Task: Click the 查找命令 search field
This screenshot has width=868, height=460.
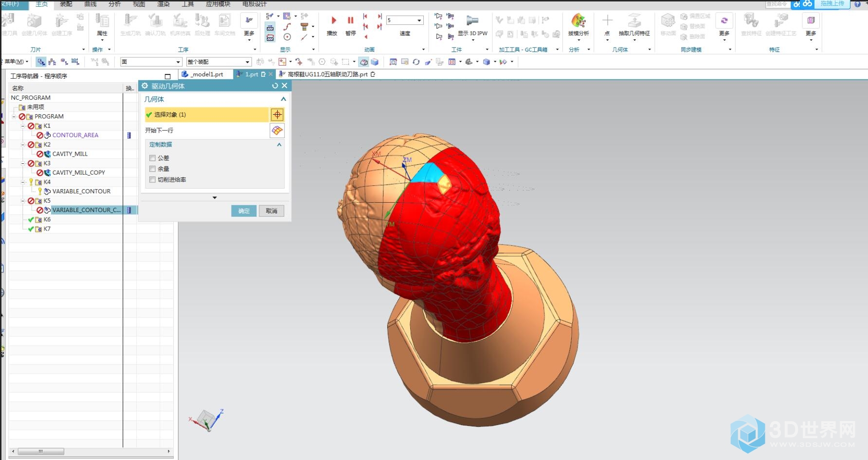Action: click(777, 4)
